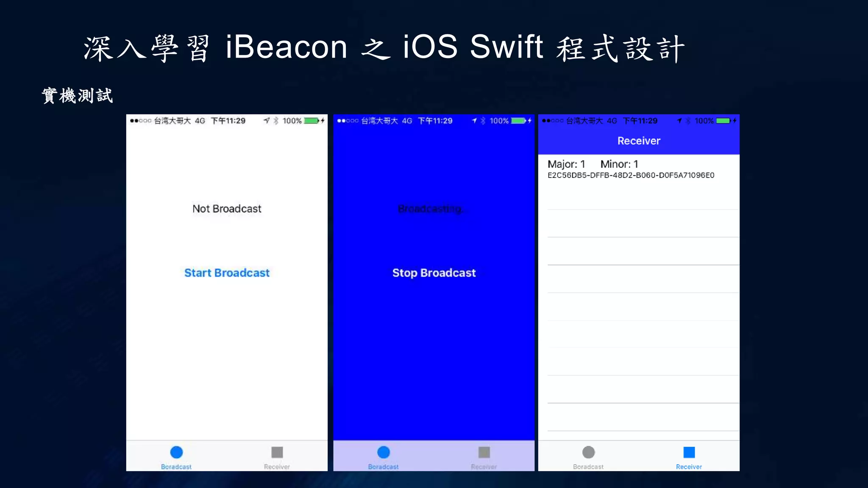
Task: Click signal dots on Receiver screen status bar
Action: [x=553, y=121]
